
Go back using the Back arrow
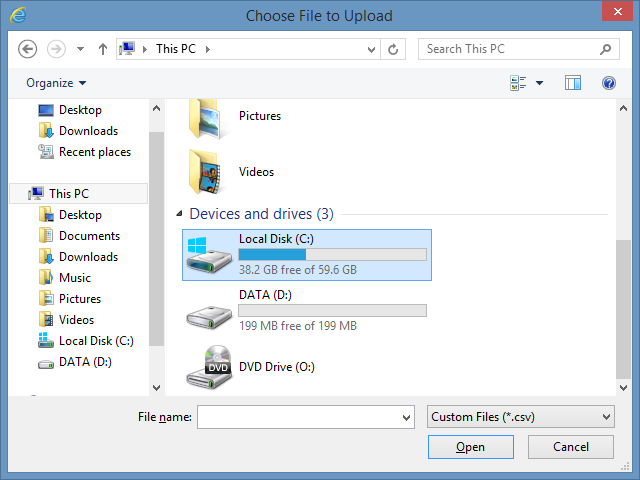[28, 49]
